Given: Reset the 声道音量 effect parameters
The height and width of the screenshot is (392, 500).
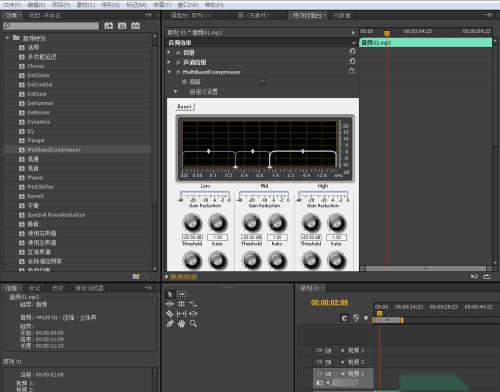Looking at the screenshot, I should 352,61.
